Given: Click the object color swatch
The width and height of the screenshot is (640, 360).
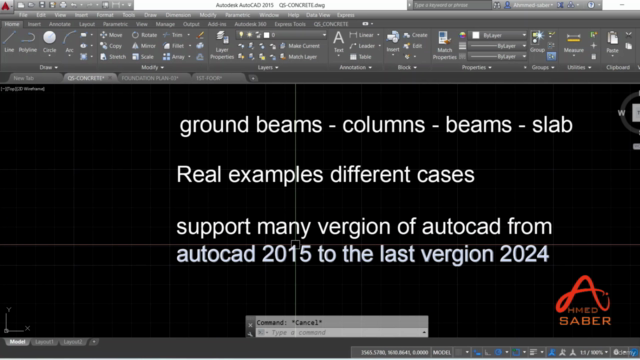Looking at the screenshot, I should click(476, 36).
